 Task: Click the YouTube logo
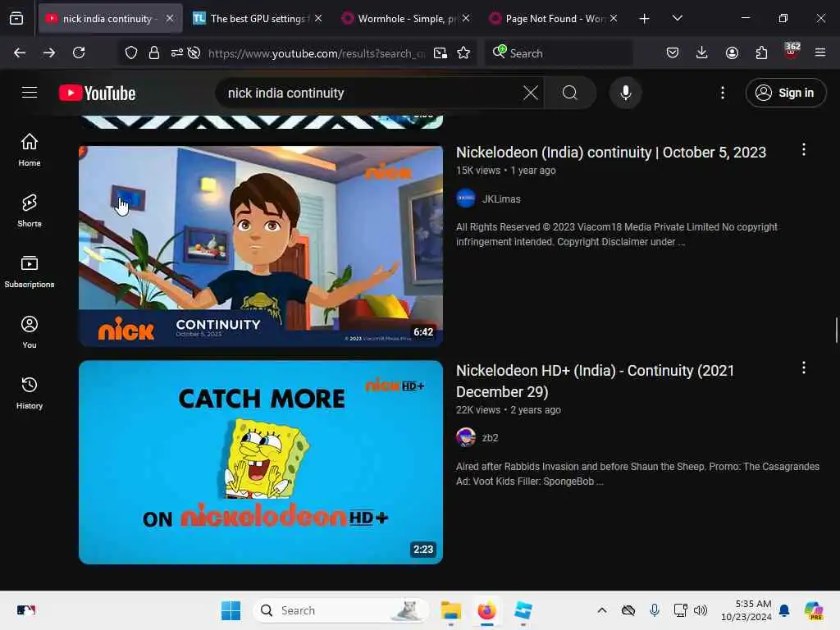[97, 94]
